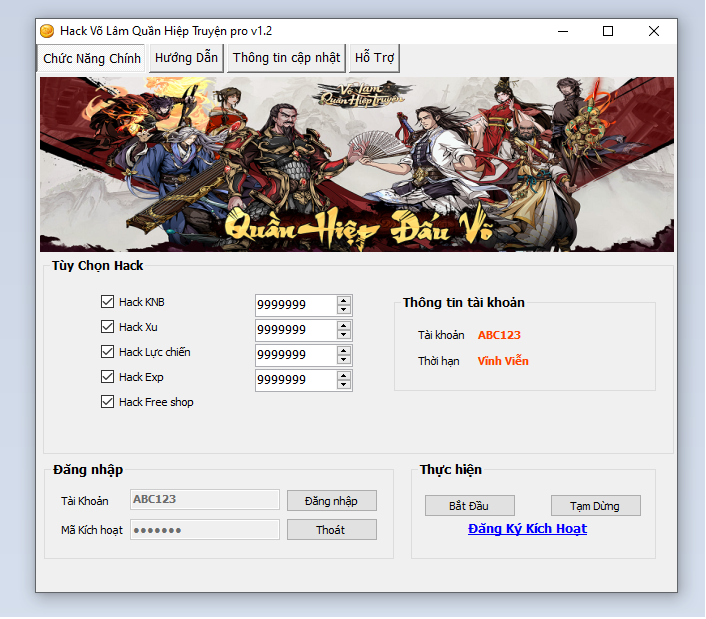Uncheck the Hack KNB checkbox
The image size is (706, 619).
[x=108, y=302]
